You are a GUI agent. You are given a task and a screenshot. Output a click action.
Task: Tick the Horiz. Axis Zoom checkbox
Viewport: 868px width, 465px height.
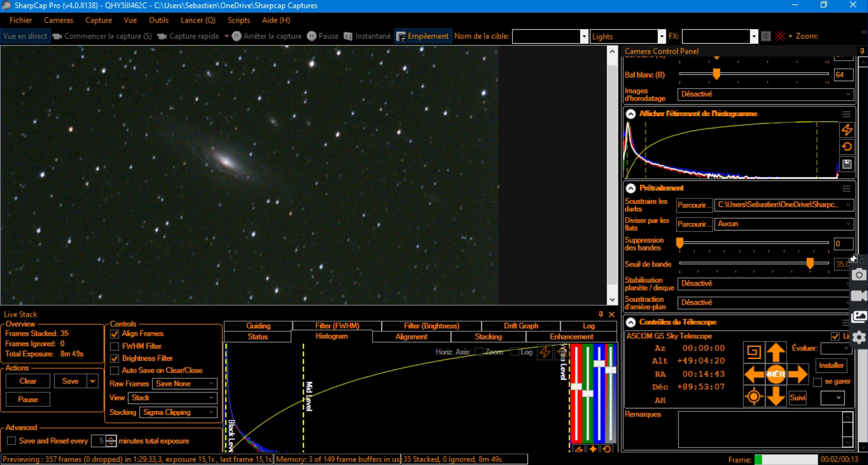pyautogui.click(x=479, y=352)
